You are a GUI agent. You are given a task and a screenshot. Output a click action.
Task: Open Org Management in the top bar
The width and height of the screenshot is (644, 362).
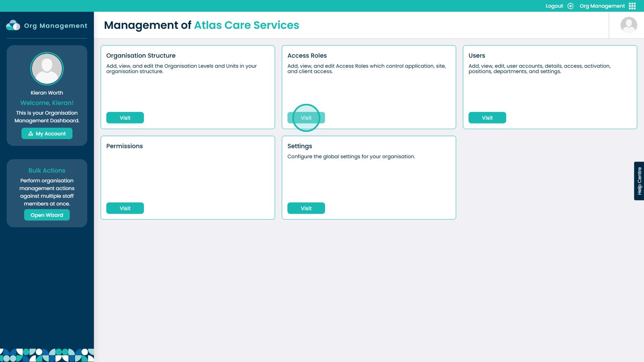[602, 6]
